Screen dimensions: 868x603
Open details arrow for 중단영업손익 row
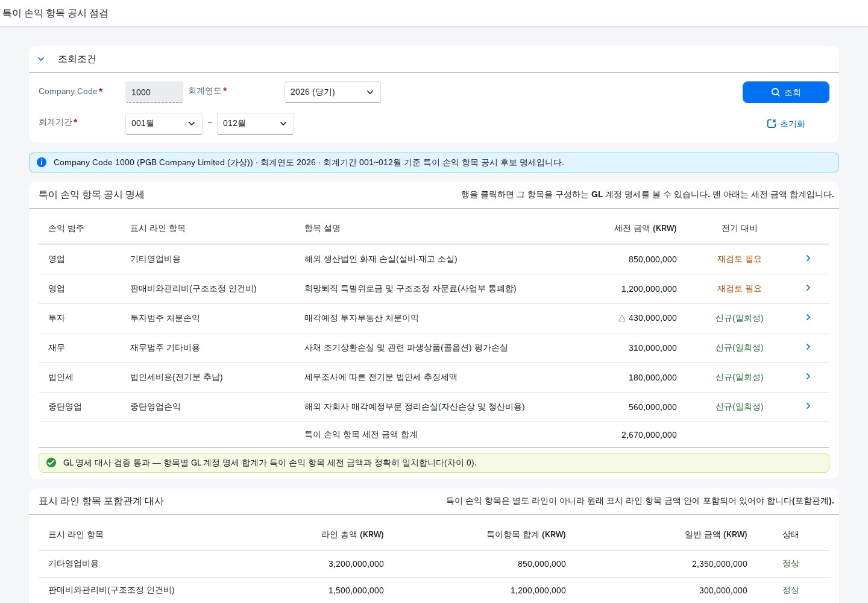(808, 406)
